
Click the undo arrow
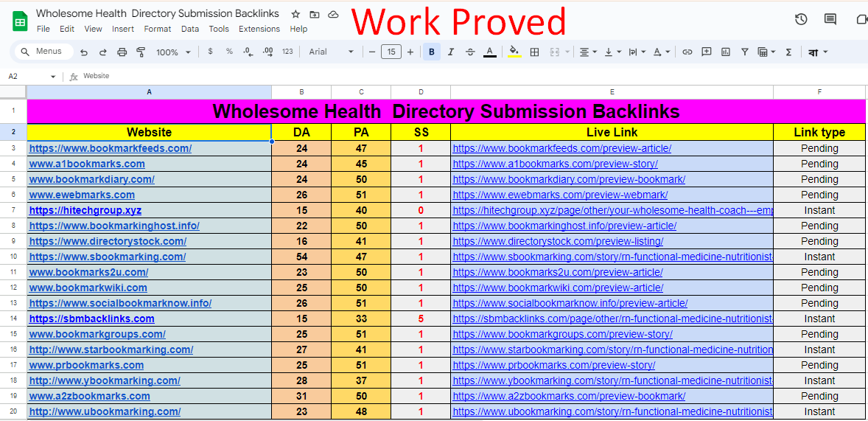pyautogui.click(x=84, y=52)
